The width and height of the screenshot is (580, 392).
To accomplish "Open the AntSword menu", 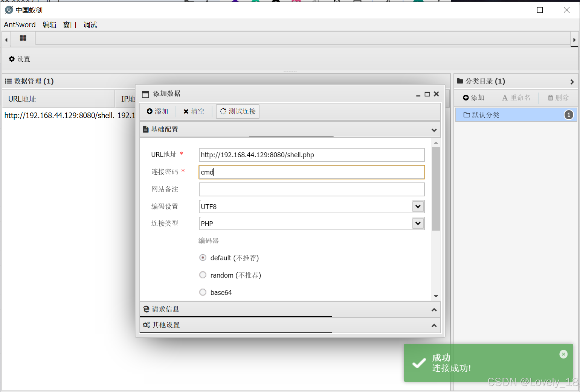I will (20, 24).
